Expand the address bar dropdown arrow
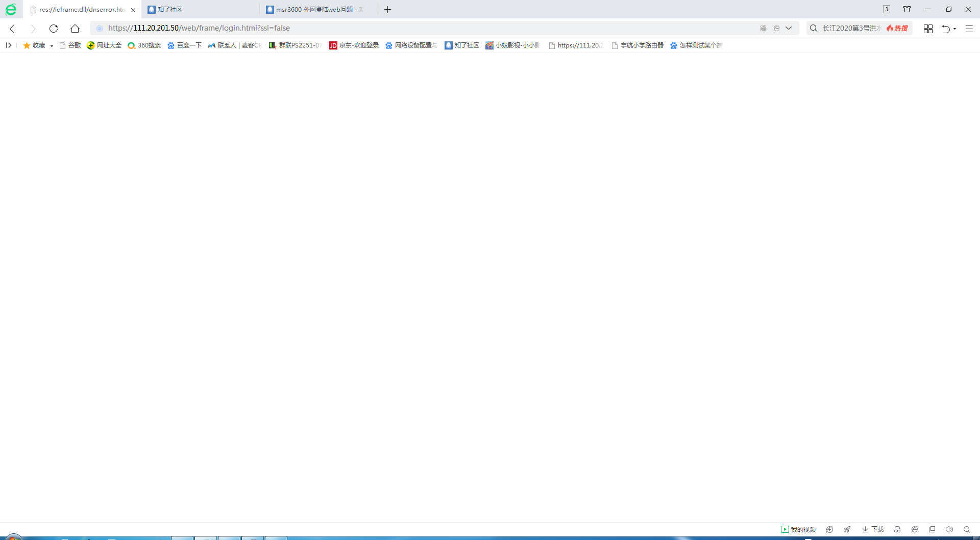This screenshot has height=540, width=980. [x=789, y=28]
